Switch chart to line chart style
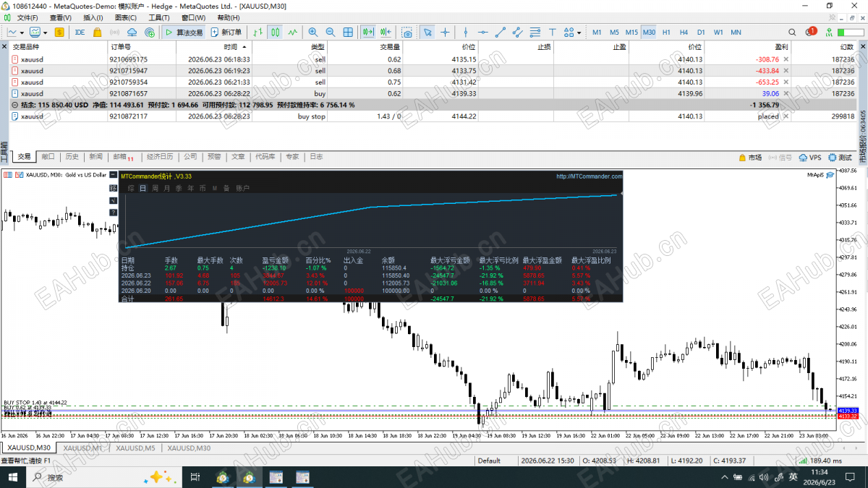This screenshot has height=488, width=868. 292,32
